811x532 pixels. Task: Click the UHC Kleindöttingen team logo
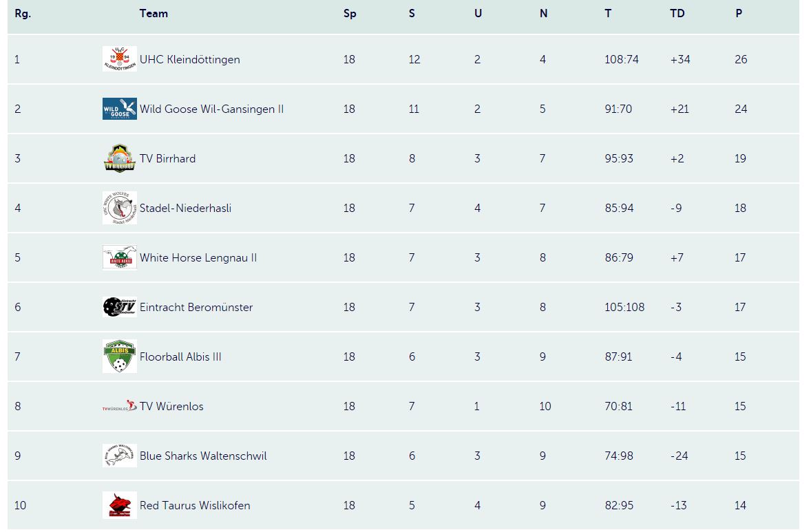(120, 59)
